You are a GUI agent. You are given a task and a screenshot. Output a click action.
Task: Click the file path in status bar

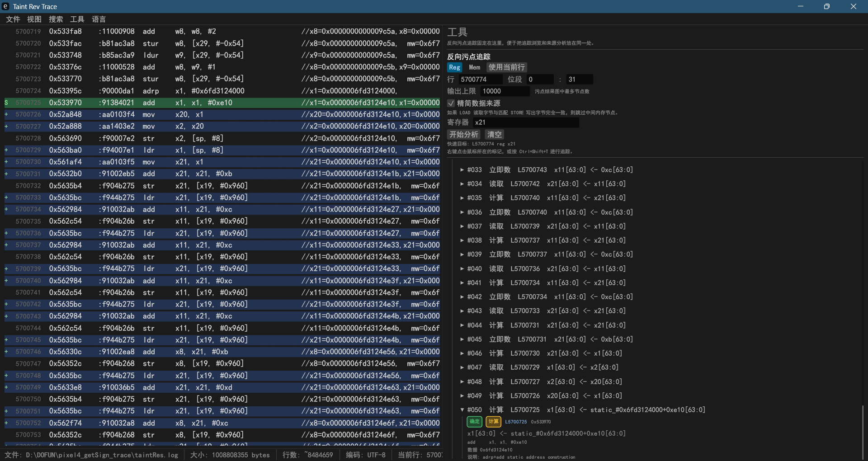tap(91, 455)
